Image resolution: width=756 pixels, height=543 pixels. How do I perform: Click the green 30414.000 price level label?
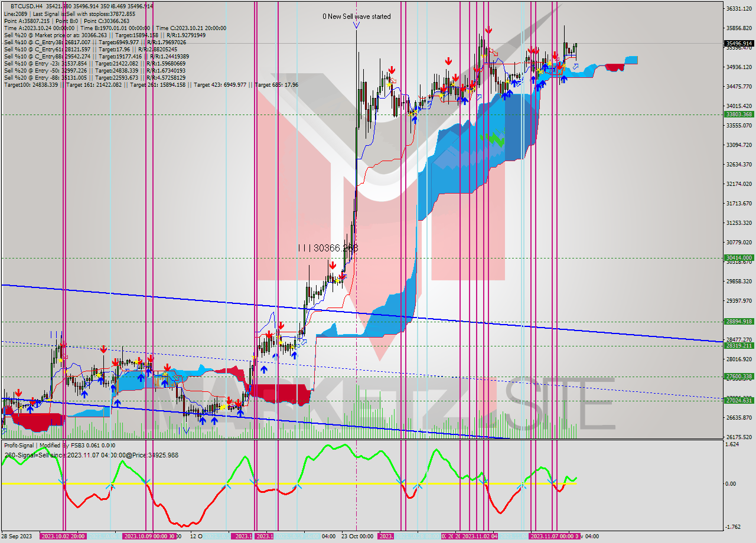[x=738, y=258]
